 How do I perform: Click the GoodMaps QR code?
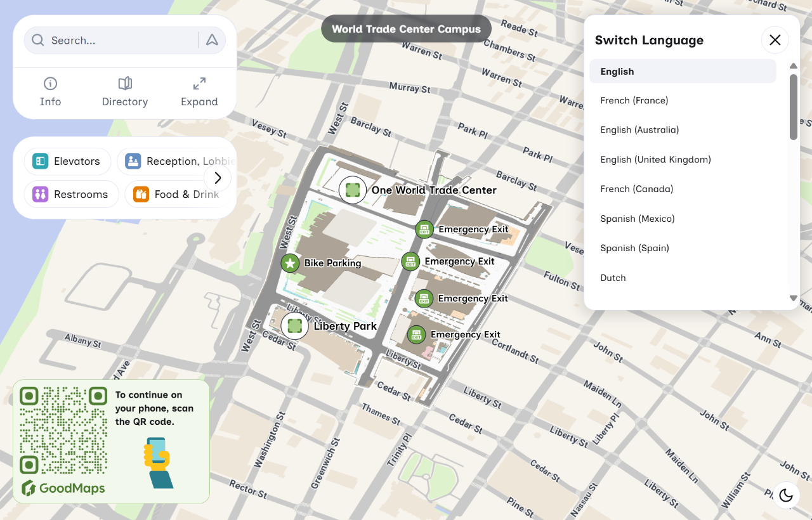[x=63, y=431]
